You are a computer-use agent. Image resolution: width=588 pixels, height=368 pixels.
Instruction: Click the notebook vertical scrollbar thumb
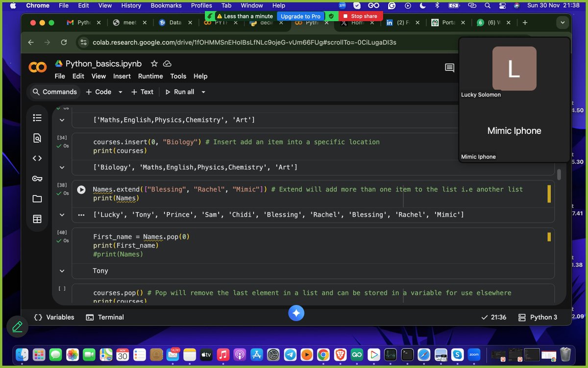point(559,175)
